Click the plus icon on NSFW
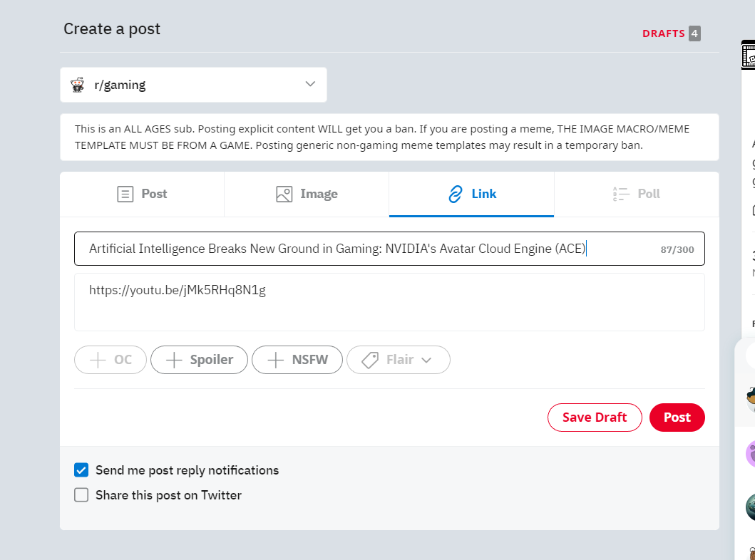The height and width of the screenshot is (560, 755). [276, 360]
